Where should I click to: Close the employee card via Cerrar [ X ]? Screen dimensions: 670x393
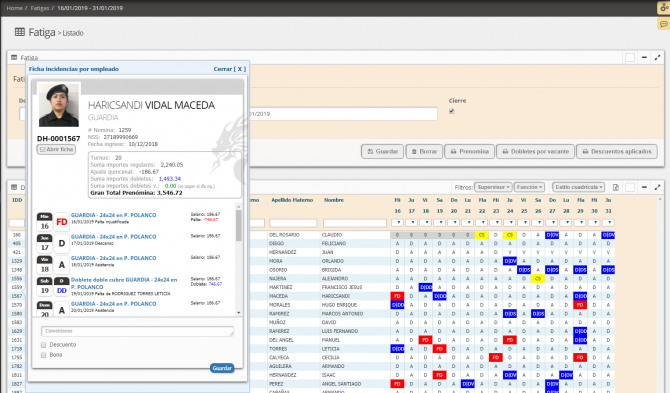click(x=229, y=69)
